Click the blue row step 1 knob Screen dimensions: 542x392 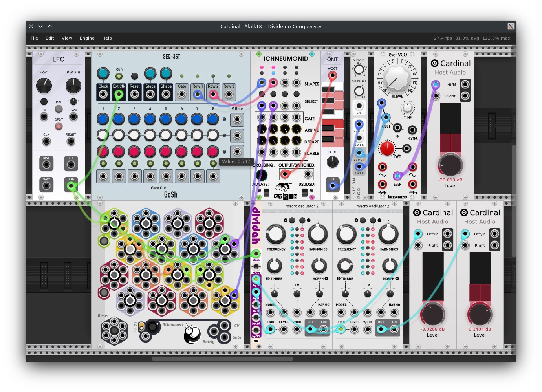click(103, 119)
